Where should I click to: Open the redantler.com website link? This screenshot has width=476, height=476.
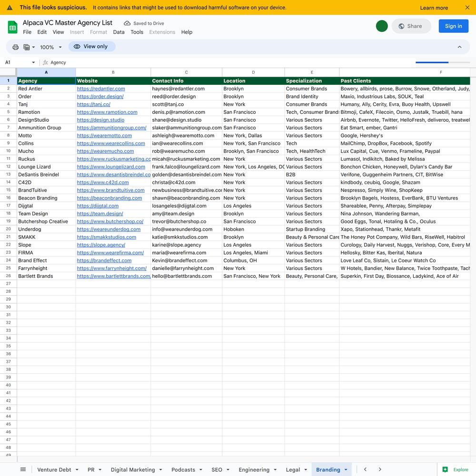pos(101,89)
